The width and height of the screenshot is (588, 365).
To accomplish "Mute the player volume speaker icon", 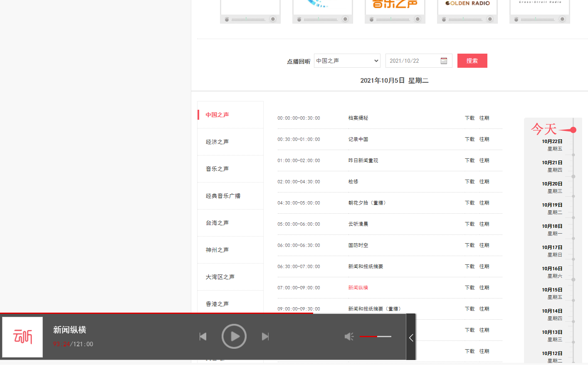I will (x=349, y=336).
